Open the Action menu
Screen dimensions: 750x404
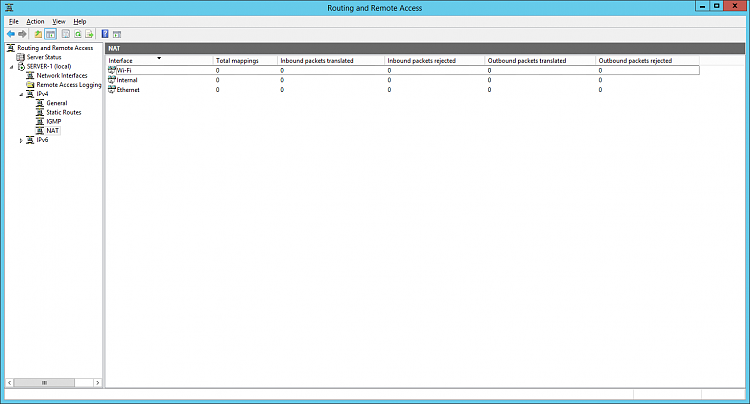[35, 22]
